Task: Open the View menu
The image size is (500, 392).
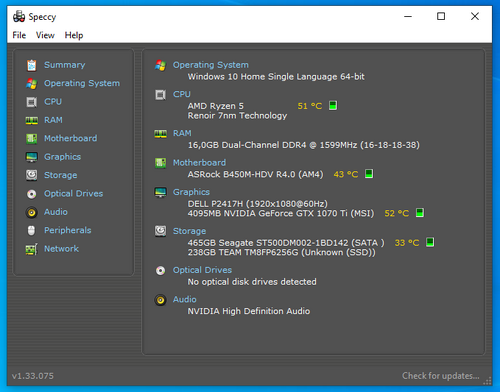Action: click(45, 35)
